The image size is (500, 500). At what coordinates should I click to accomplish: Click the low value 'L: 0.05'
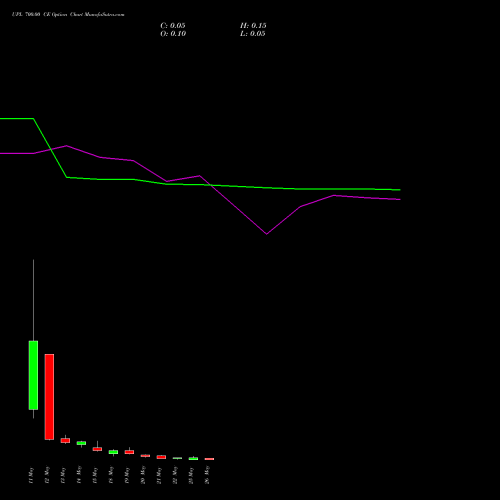(x=253, y=34)
